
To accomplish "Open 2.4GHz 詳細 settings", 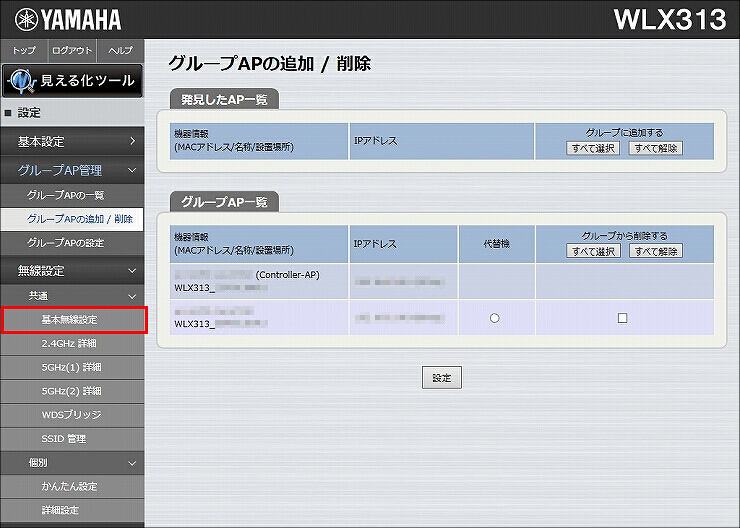I will click(x=72, y=344).
